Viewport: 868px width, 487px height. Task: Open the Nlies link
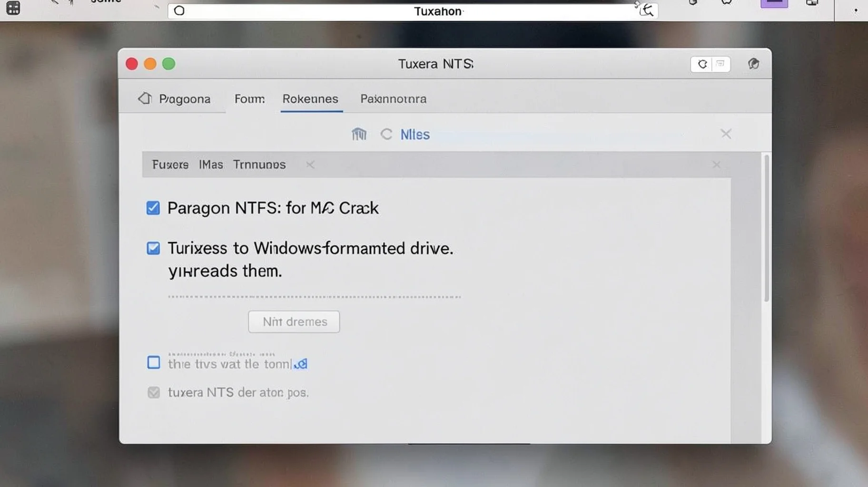point(415,135)
